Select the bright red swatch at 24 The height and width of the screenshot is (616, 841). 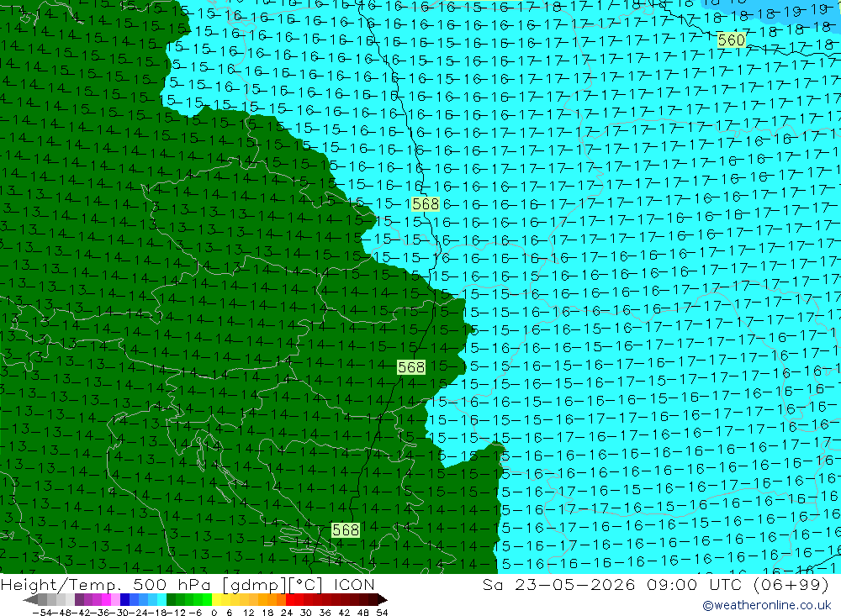point(290,600)
